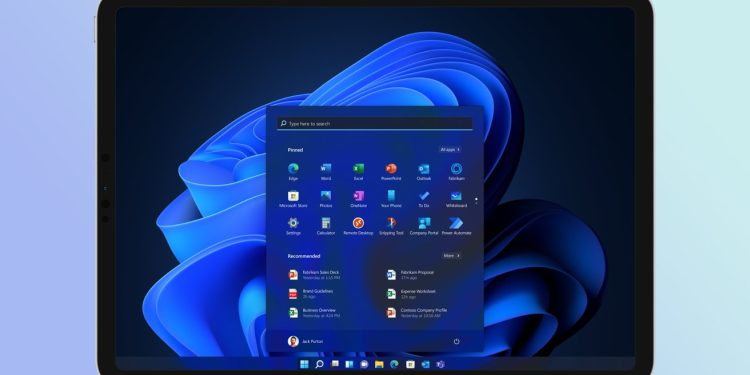Expand More recommended items
Image resolution: width=750 pixels, height=375 pixels.
tap(451, 256)
